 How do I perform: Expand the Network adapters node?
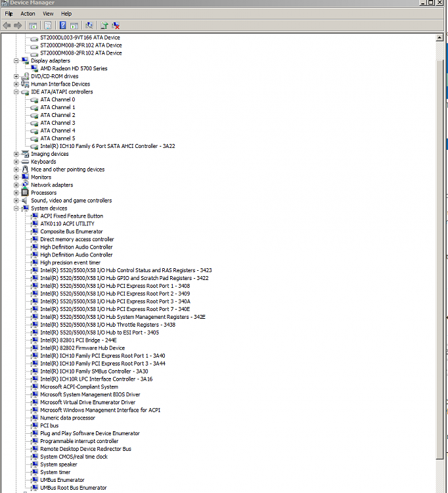16,185
